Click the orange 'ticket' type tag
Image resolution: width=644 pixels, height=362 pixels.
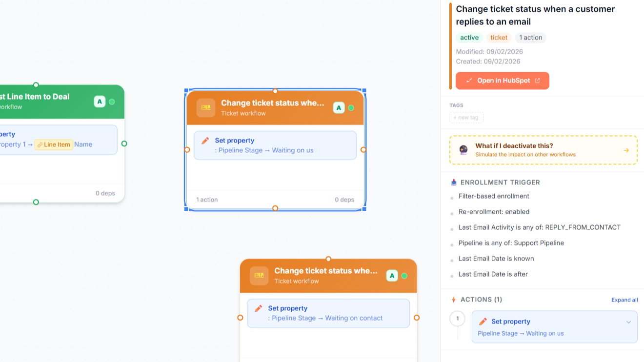[499, 38]
